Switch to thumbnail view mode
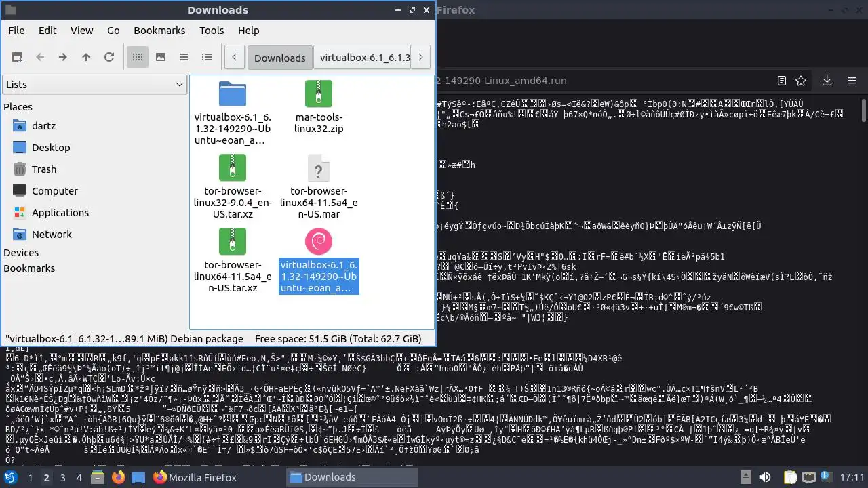The image size is (868, 488). point(161,58)
